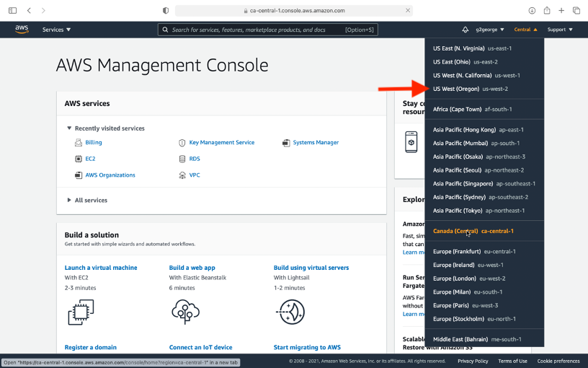588x368 pixels.
Task: Focus the AWS services search field
Action: point(268,30)
